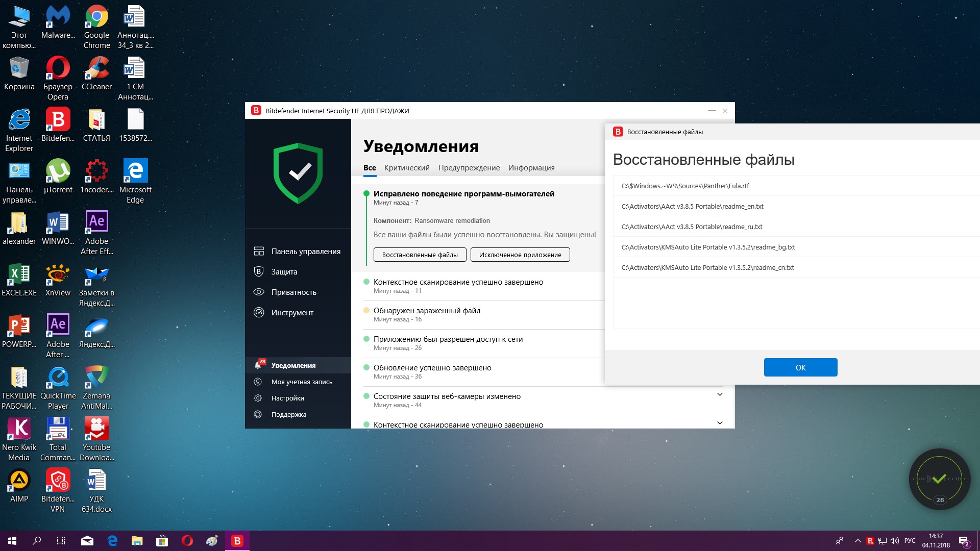Click the Bitdefender security widget on desktop
The width and height of the screenshot is (980, 551).
coord(939,479)
